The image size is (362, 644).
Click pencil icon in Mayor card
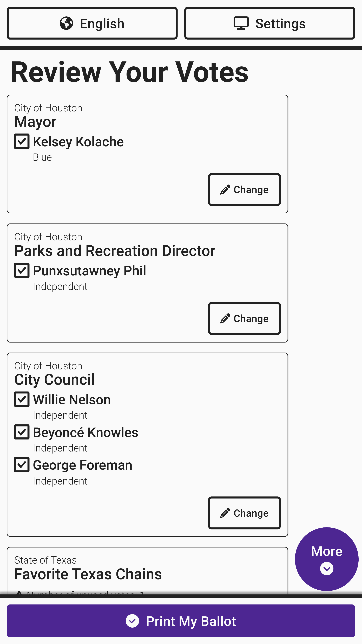click(225, 190)
